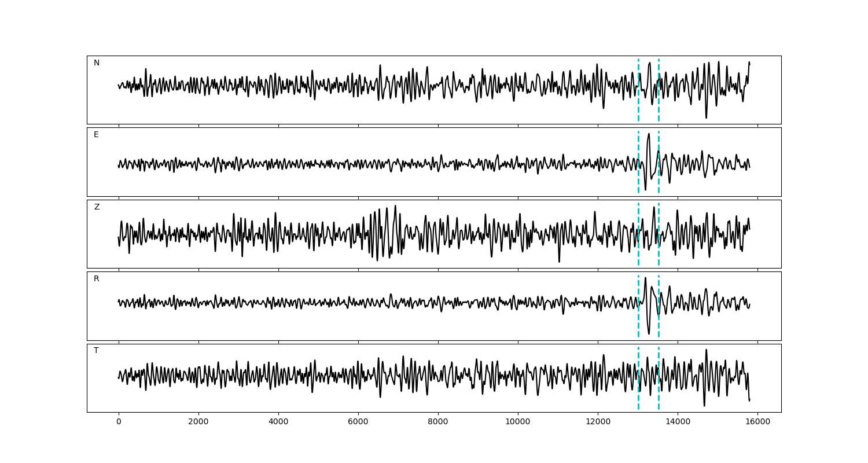This screenshot has height=463, width=868.
Task: Pick the 6000 x-axis tick label
Action: click(x=358, y=422)
